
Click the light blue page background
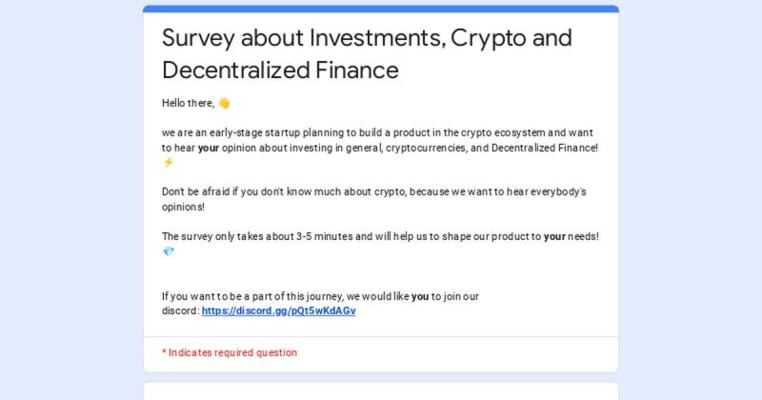pyautogui.click(x=70, y=200)
